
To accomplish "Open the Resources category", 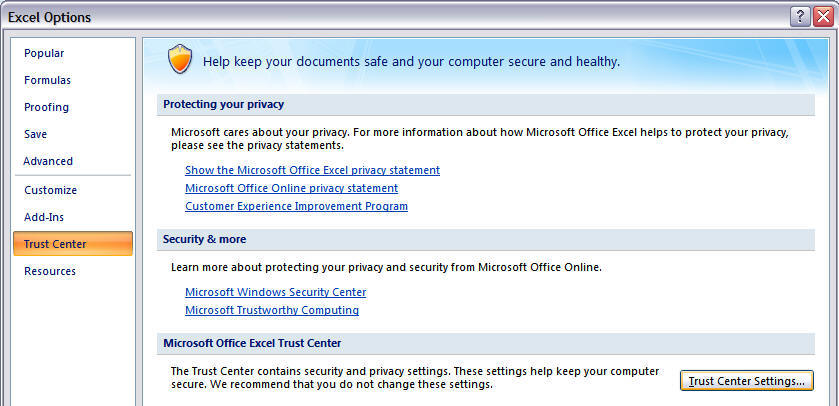I will (x=50, y=271).
